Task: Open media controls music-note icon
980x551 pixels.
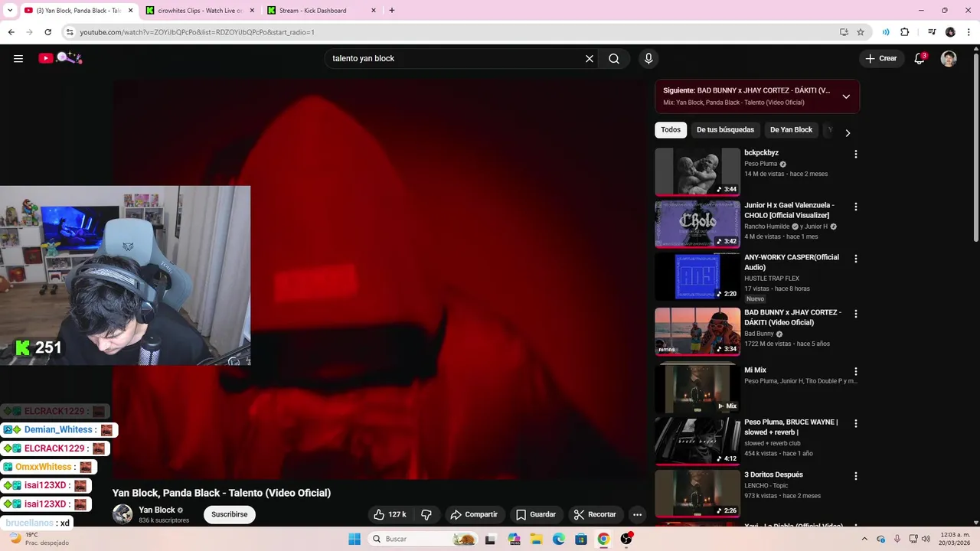Action: click(x=932, y=32)
